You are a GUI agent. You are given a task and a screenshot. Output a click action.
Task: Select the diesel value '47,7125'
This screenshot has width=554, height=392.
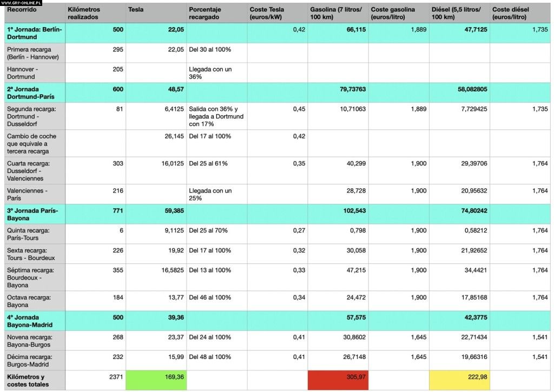[x=476, y=29]
